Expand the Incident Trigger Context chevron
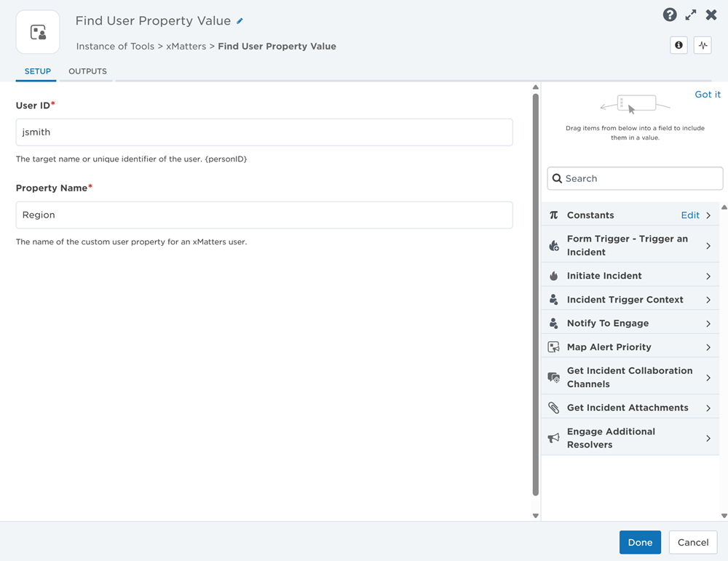Screen dimensions: 728x561 click(x=708, y=301)
